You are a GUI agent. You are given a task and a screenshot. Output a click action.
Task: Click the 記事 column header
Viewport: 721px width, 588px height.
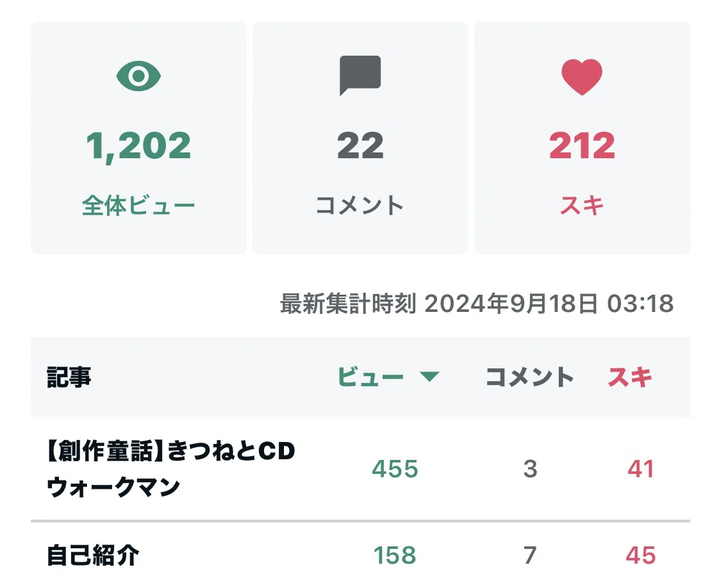pos(69,377)
